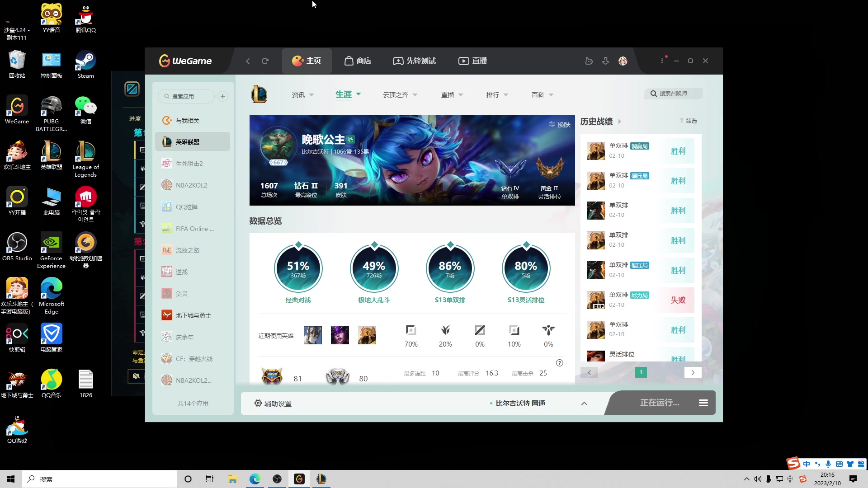Open the download manager icon
Screen dimensions: 868x488
tap(605, 61)
